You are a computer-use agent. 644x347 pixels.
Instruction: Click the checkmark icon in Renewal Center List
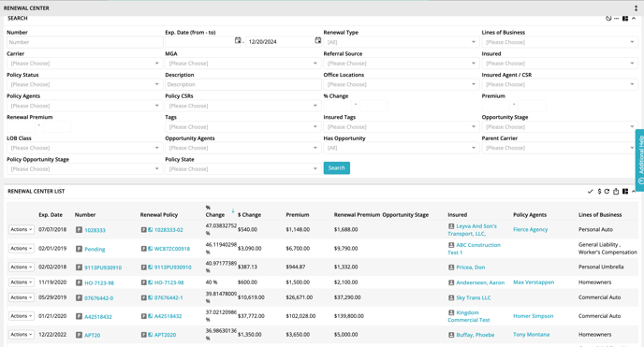pyautogui.click(x=591, y=192)
